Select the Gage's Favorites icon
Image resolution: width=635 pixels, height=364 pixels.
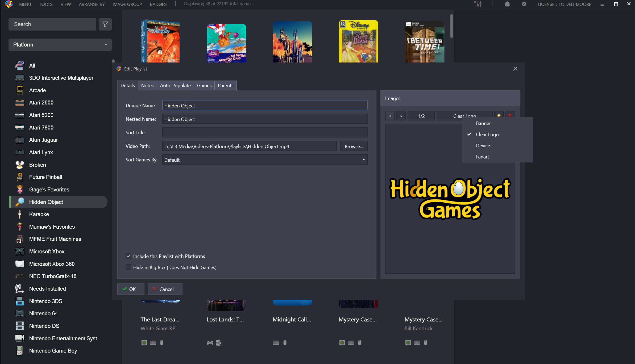coord(20,190)
